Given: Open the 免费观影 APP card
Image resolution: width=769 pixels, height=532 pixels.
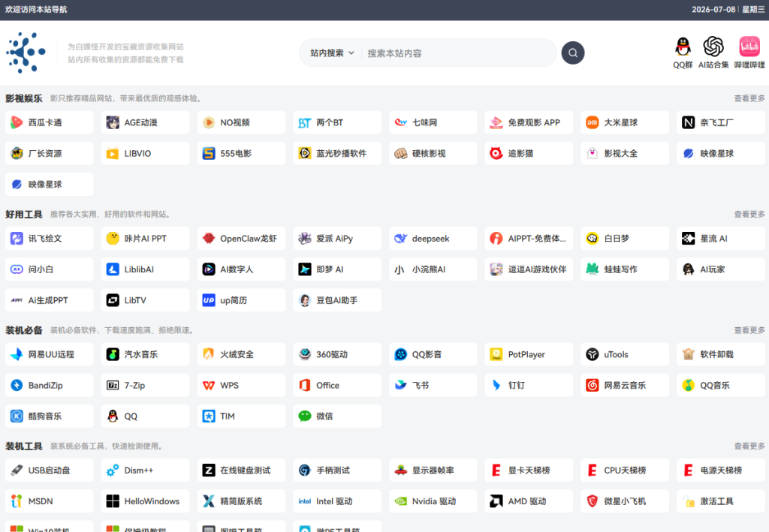Looking at the screenshot, I should [x=529, y=122].
